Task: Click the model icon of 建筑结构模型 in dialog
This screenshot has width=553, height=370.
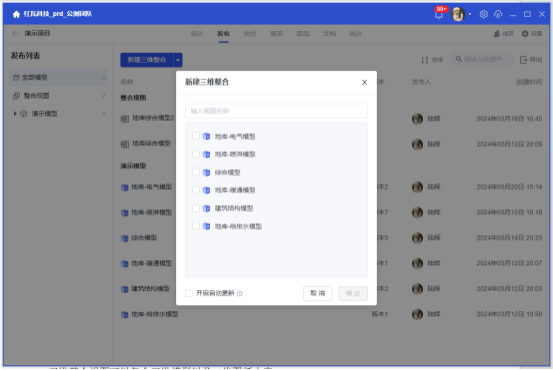Action: 206,208
